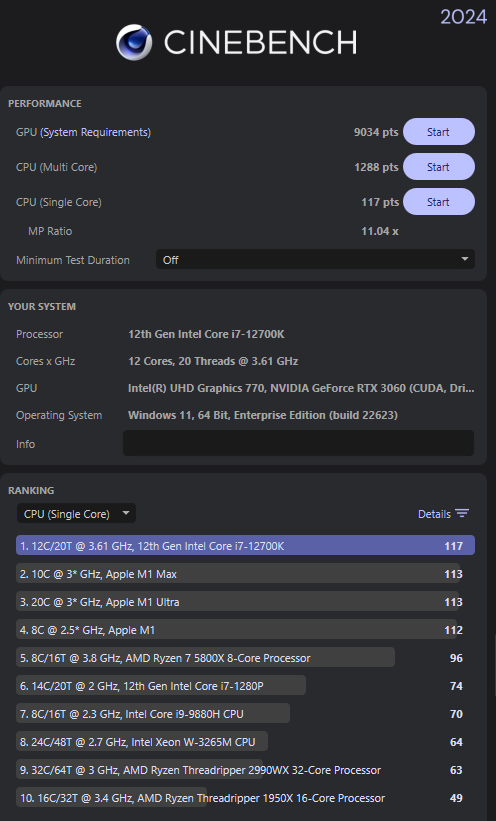Image resolution: width=496 pixels, height=821 pixels.
Task: Click the 2024 version label
Action: click(464, 17)
